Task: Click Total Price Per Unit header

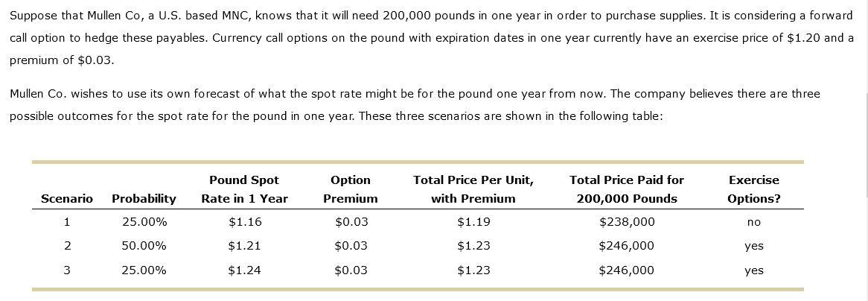Action: tap(473, 189)
